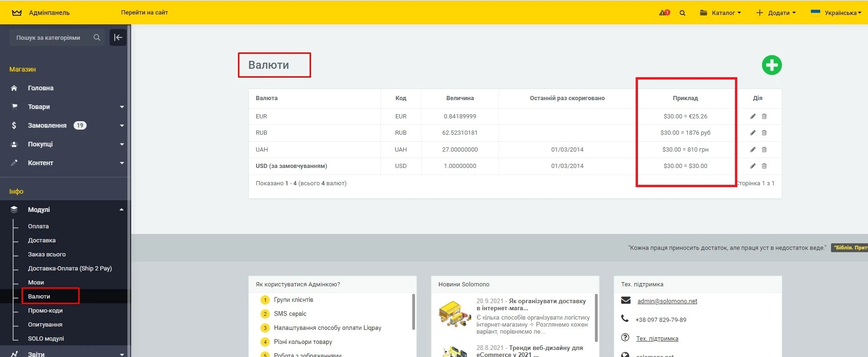Click the layers icon beside Модулі

pyautogui.click(x=14, y=210)
